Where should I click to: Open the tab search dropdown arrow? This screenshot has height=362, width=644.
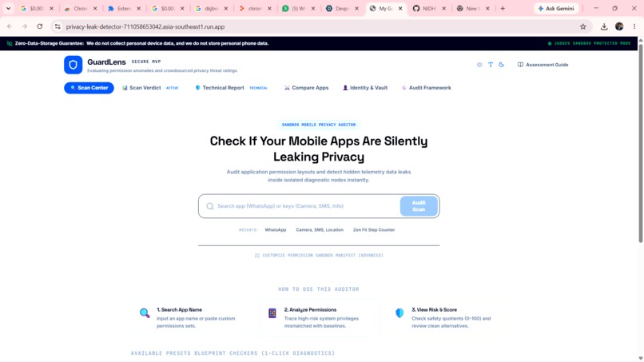8,9
